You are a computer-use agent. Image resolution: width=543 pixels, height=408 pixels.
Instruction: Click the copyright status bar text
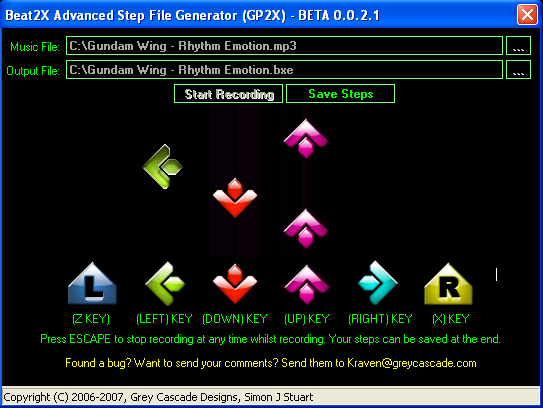tap(158, 397)
